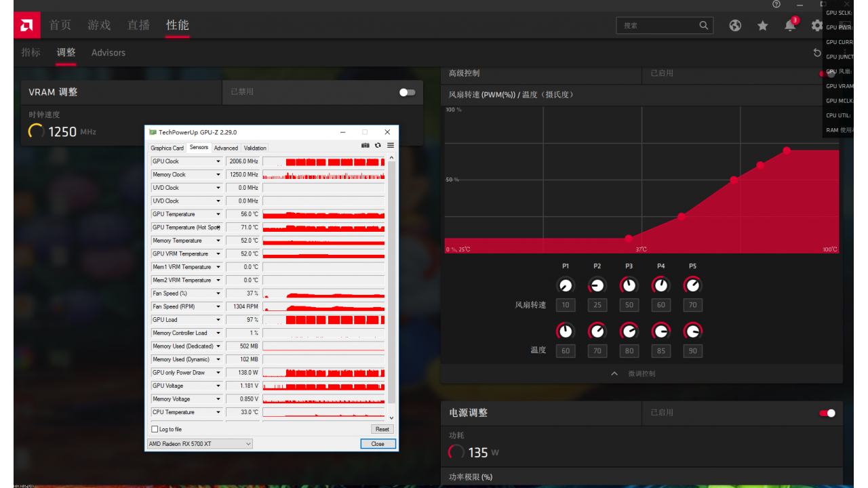Toggle advanced fan control switch
This screenshot has width=868, height=488.
(828, 73)
